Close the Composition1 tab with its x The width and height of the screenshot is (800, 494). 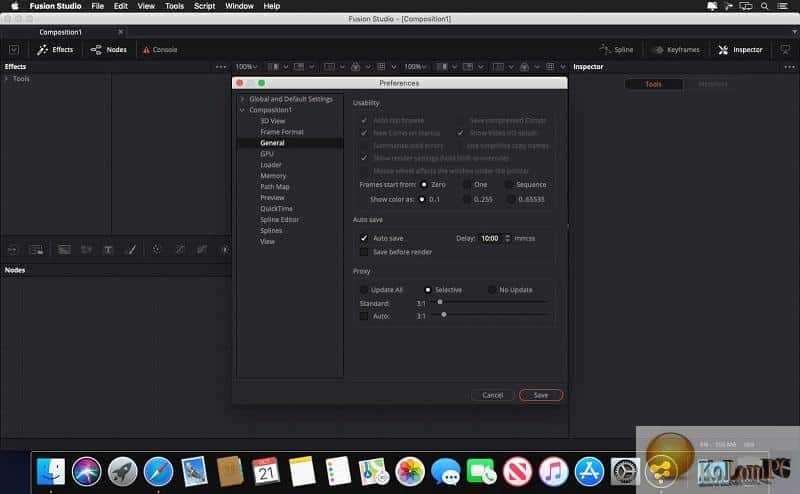(120, 32)
